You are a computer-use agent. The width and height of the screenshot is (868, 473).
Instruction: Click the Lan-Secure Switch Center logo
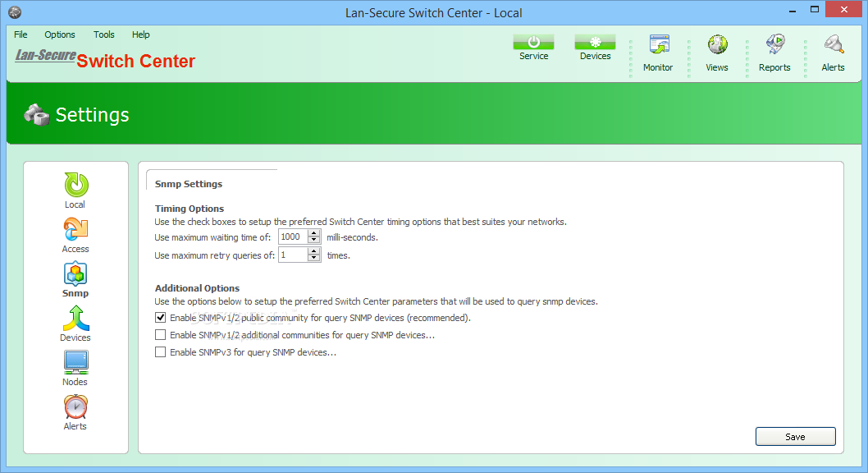(x=105, y=58)
